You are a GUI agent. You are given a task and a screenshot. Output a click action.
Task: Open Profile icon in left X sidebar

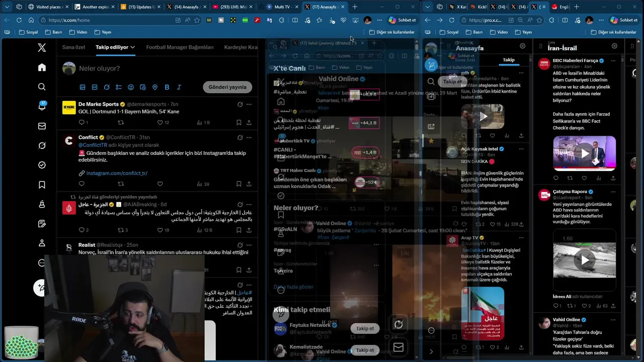coord(42,243)
